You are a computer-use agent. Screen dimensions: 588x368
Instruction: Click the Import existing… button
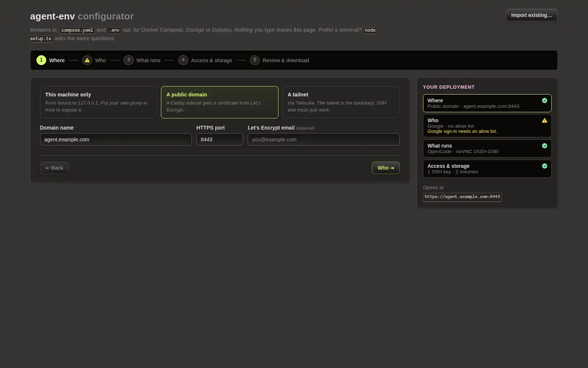[531, 15]
